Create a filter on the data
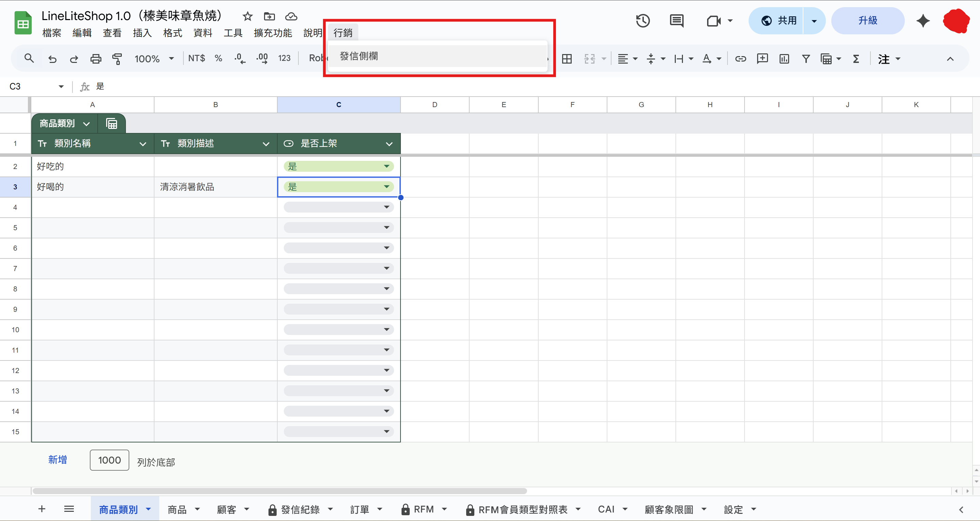 coord(805,58)
